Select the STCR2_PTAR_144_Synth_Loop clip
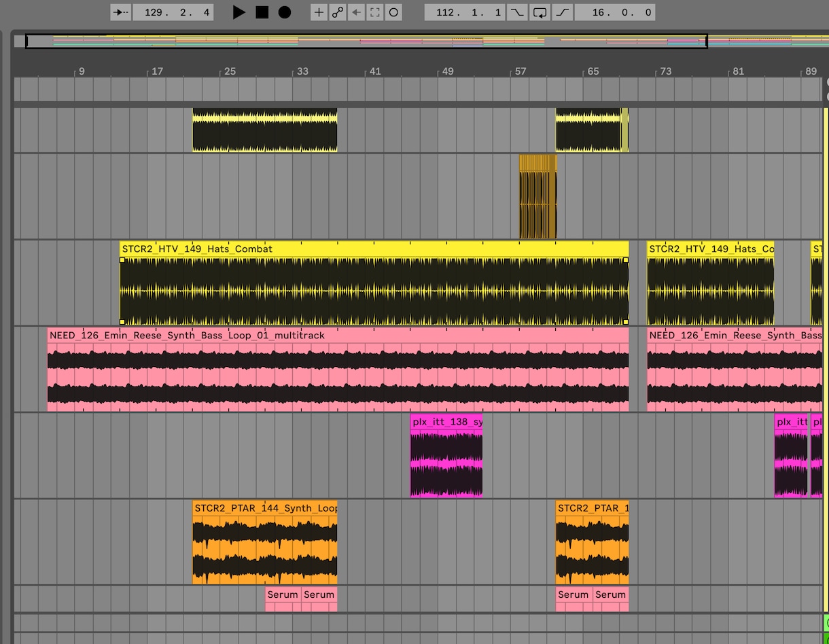 265,542
